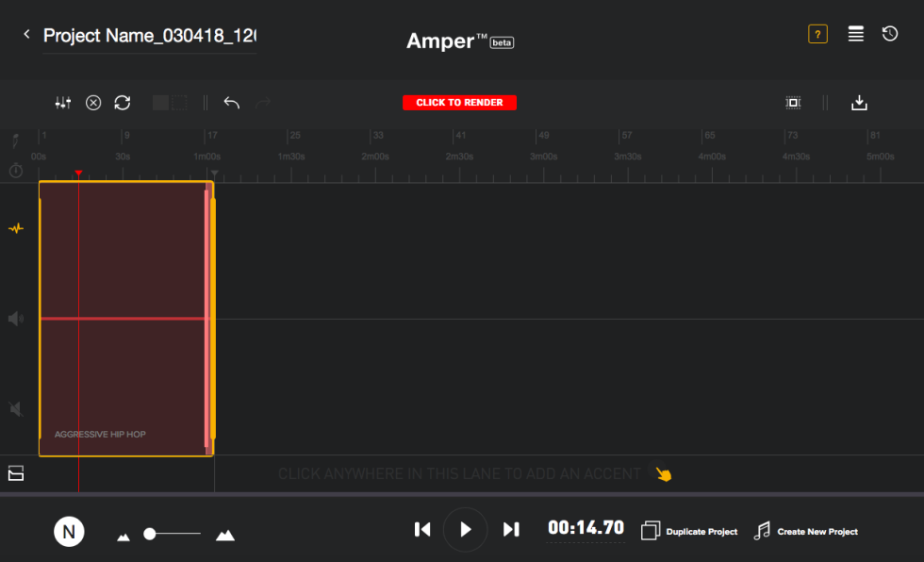The height and width of the screenshot is (562, 924).
Task: Click Duplicate Project
Action: (689, 530)
